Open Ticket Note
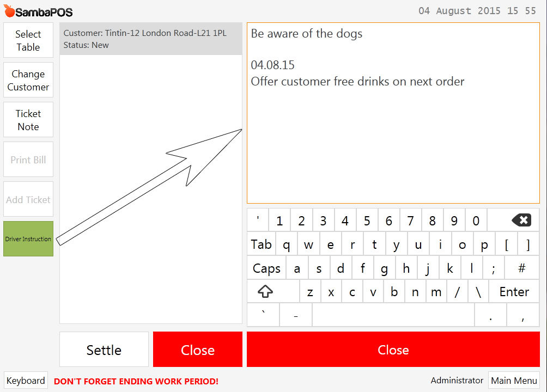 28,120
